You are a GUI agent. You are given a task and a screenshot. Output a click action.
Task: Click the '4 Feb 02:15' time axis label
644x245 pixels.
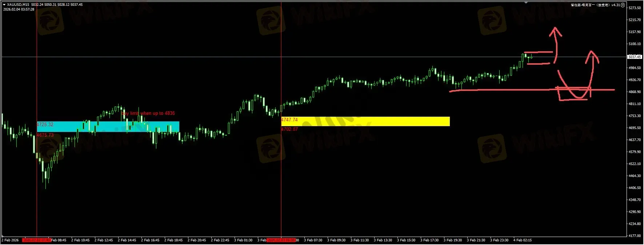tap(522, 240)
